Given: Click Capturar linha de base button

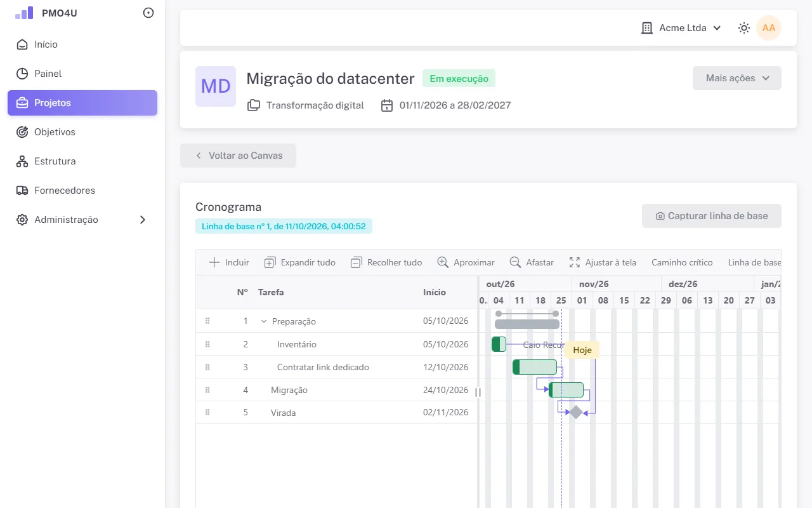Looking at the screenshot, I should pos(712,216).
